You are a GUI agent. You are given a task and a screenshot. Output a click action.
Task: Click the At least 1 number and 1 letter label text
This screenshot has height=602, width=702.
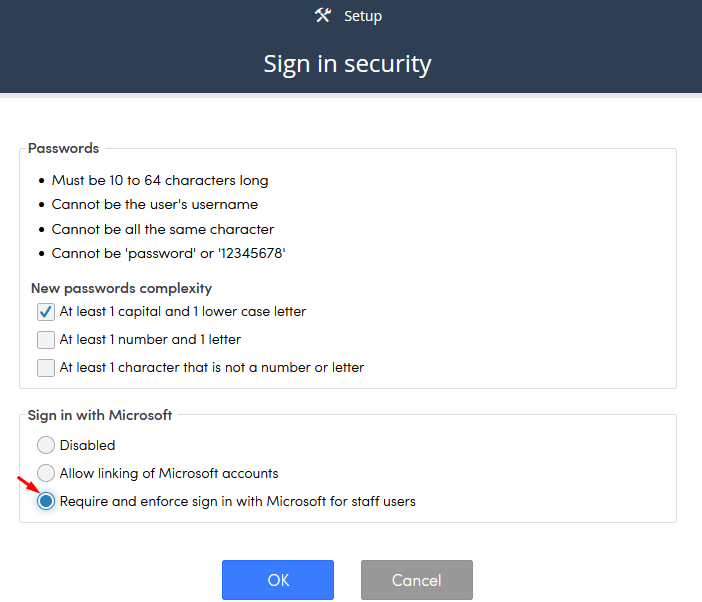click(150, 340)
